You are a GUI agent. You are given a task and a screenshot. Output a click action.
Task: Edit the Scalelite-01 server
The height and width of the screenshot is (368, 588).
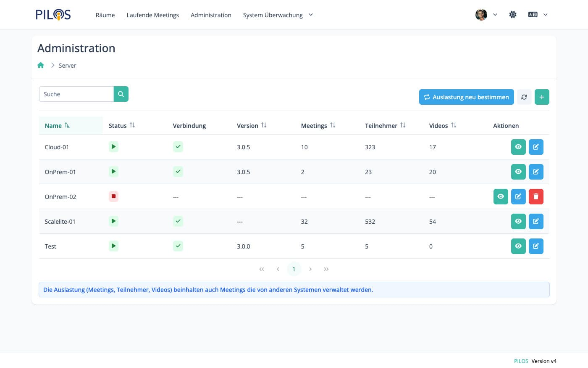535,221
